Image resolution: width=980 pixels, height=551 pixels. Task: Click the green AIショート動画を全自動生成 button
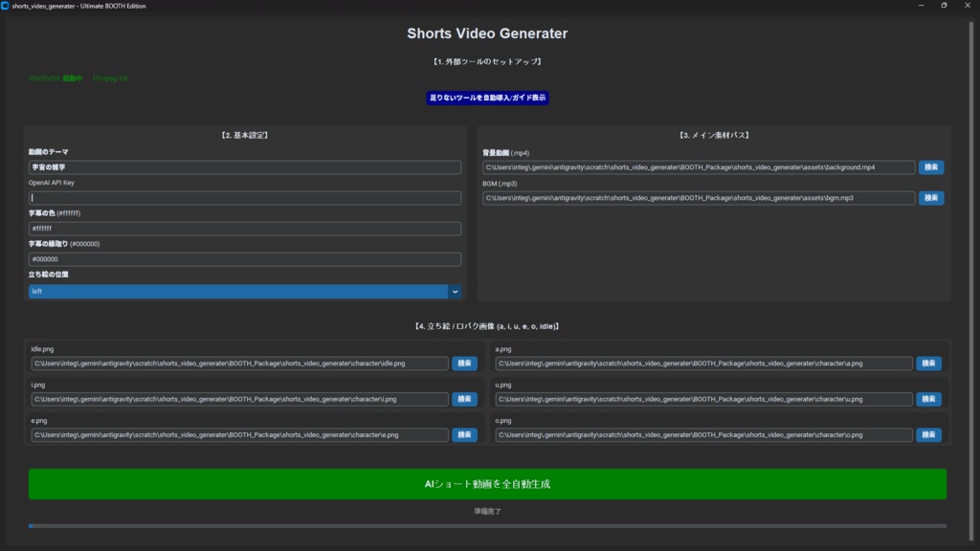click(487, 484)
